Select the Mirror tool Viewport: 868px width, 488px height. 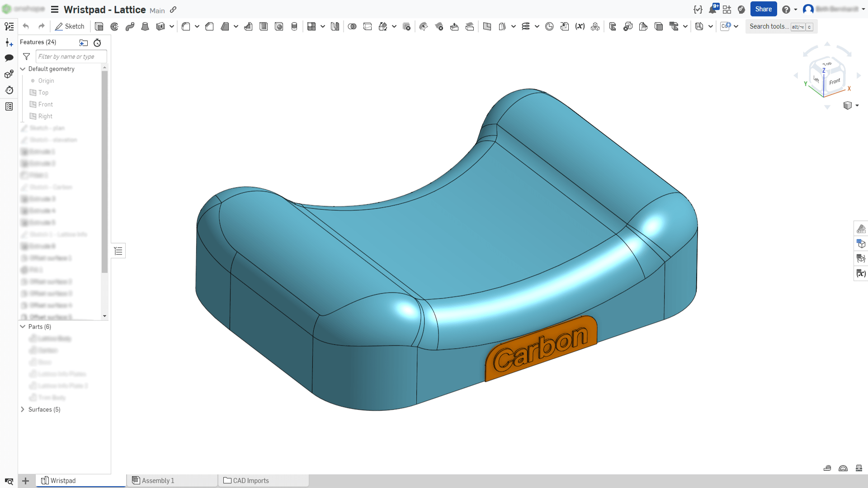click(335, 27)
